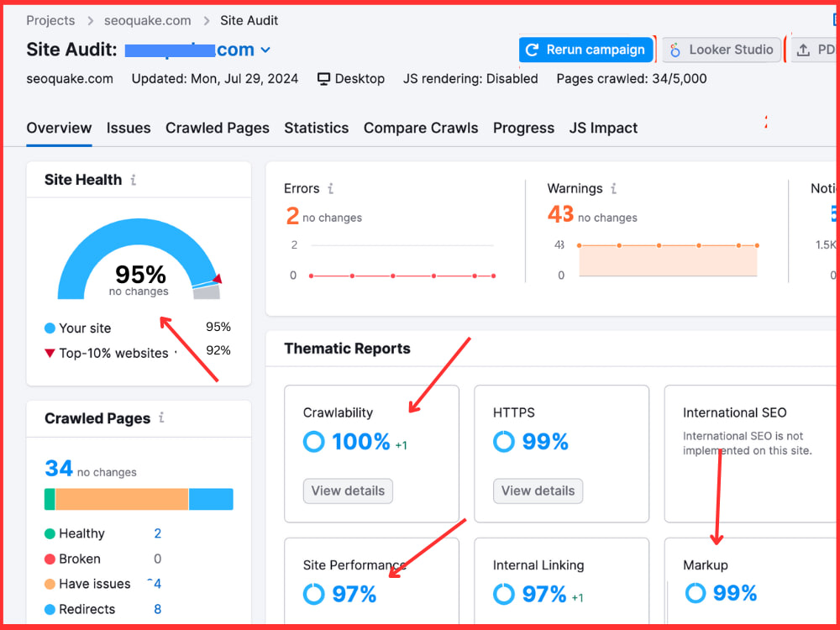Click the Your site legend dot
The height and width of the screenshot is (630, 840).
click(x=50, y=328)
